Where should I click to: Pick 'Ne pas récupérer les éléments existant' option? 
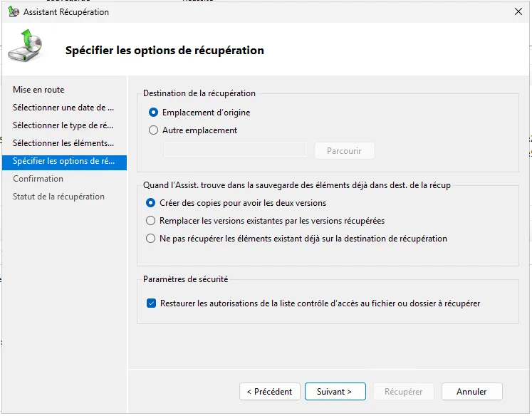[x=150, y=239]
